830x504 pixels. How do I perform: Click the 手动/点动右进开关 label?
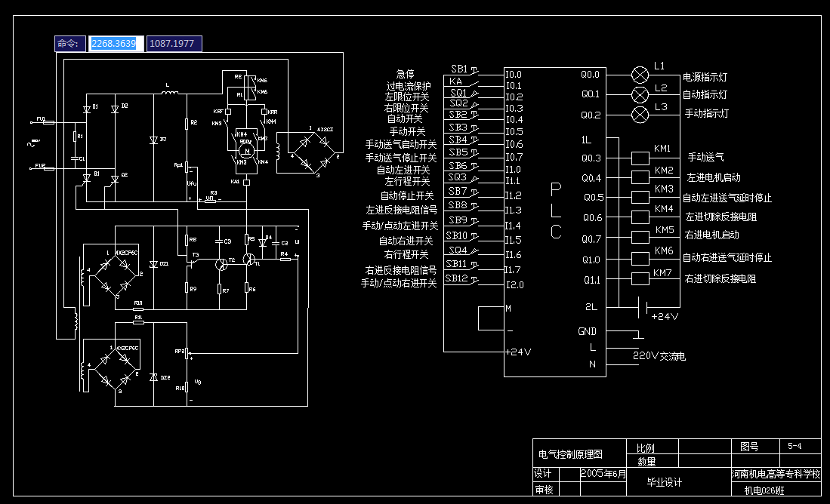click(x=399, y=284)
